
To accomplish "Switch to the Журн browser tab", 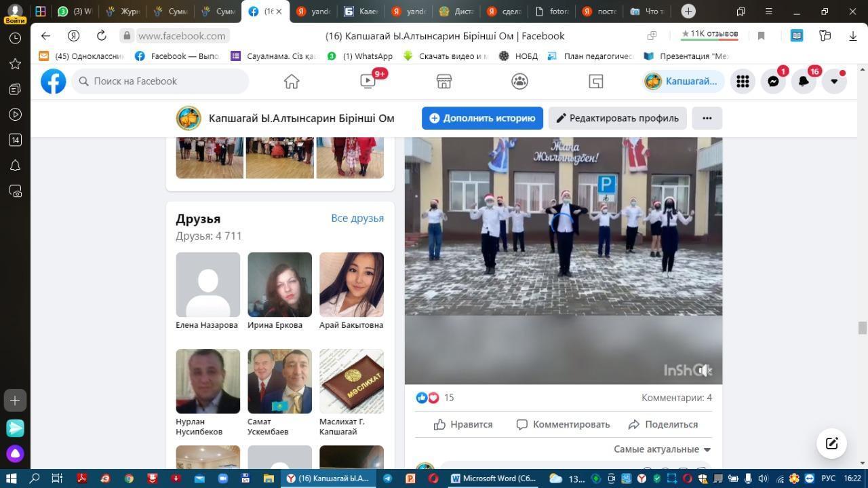I will 123,12.
